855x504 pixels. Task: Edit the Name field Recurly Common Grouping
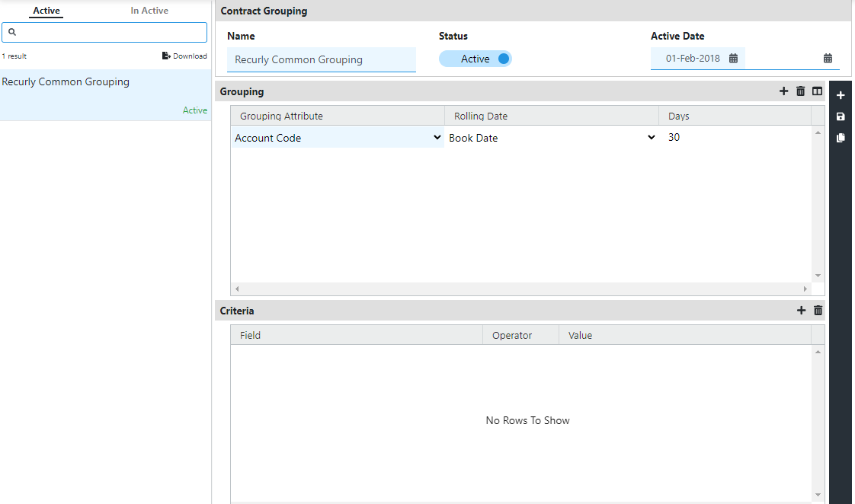point(321,59)
